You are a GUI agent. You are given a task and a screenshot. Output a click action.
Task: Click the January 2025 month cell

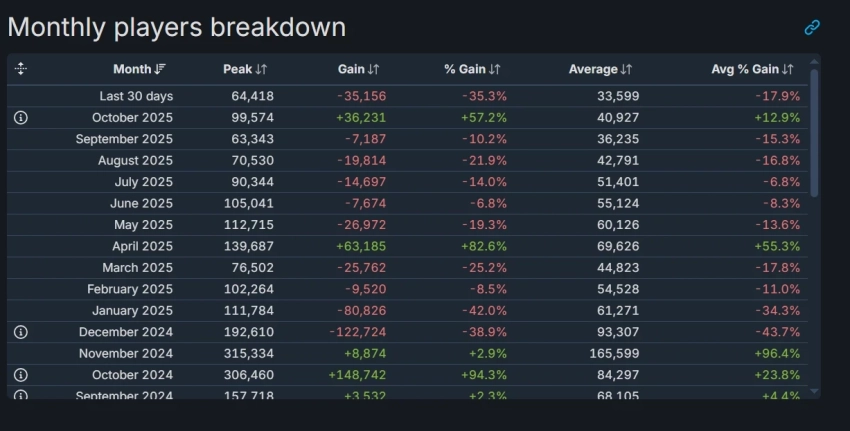coord(132,310)
